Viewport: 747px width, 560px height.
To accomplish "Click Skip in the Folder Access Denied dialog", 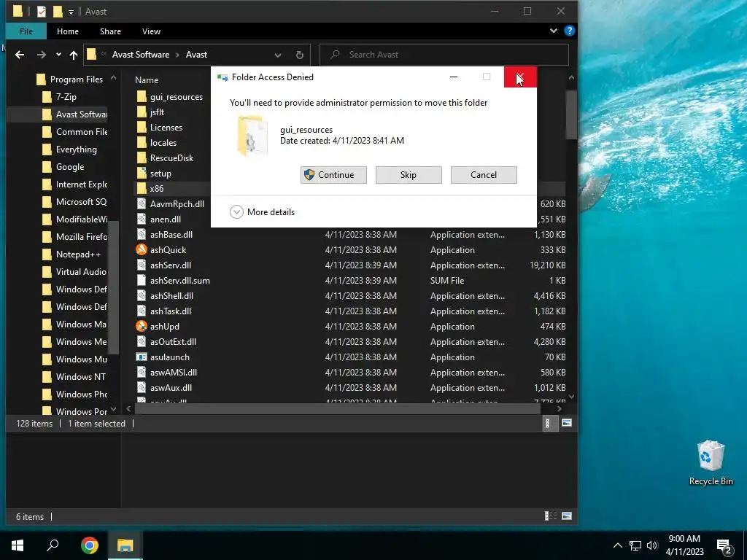I will coord(409,175).
